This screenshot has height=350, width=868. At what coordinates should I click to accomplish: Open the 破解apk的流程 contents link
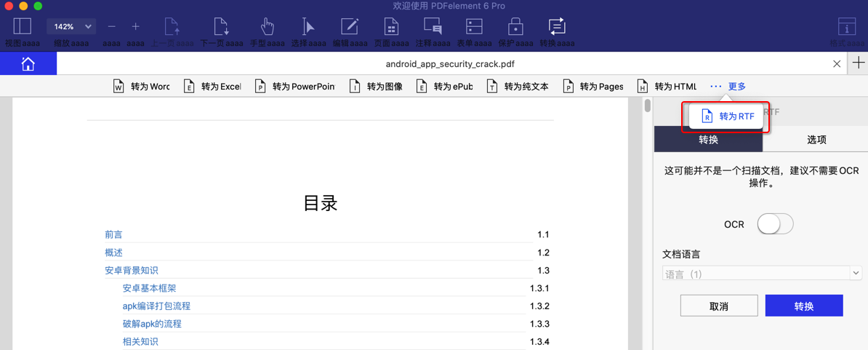click(152, 323)
